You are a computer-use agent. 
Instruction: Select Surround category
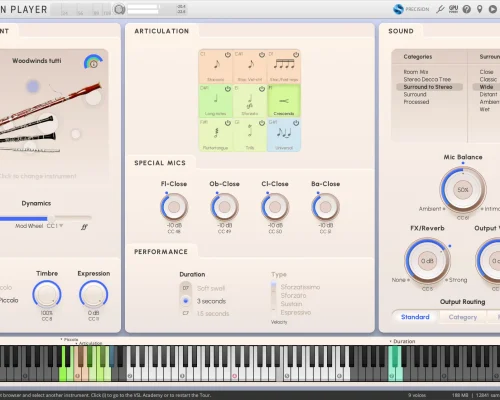[415, 94]
